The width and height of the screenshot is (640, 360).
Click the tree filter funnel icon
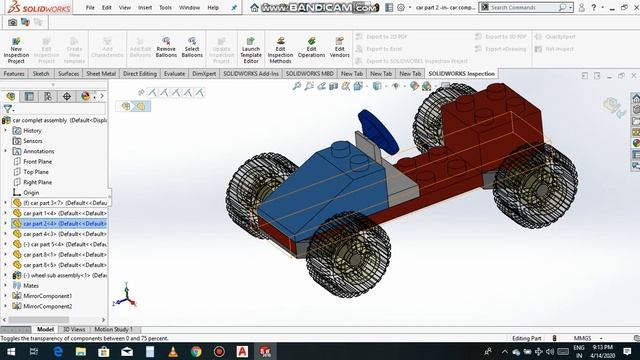(8, 109)
